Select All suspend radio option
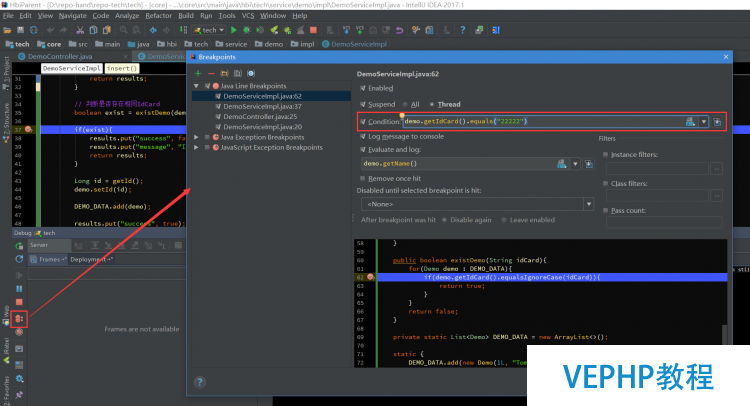750x406 pixels. pos(405,104)
